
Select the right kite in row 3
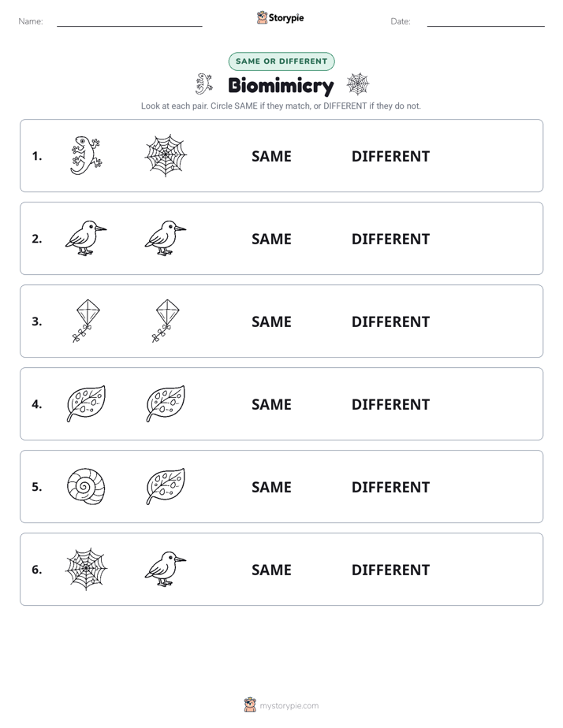[166, 321]
